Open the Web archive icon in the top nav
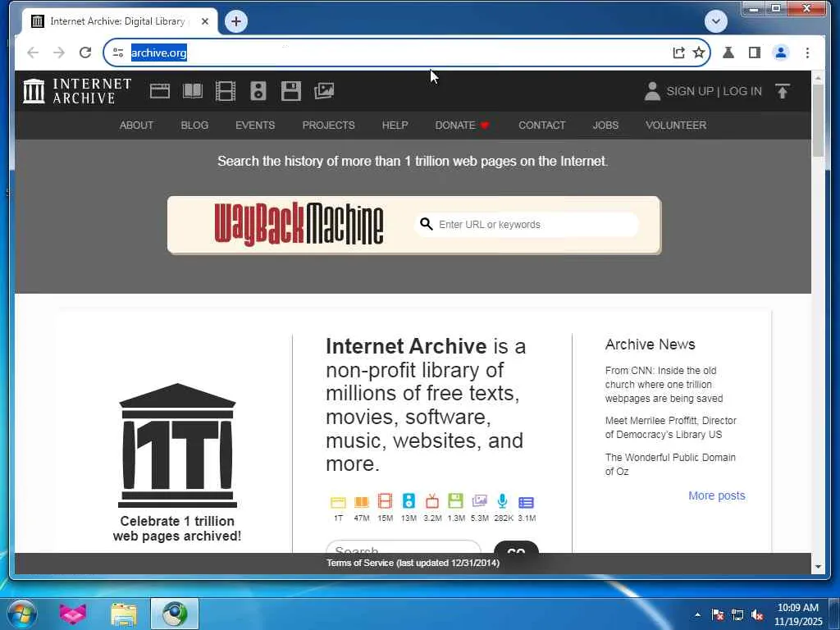 (x=160, y=91)
